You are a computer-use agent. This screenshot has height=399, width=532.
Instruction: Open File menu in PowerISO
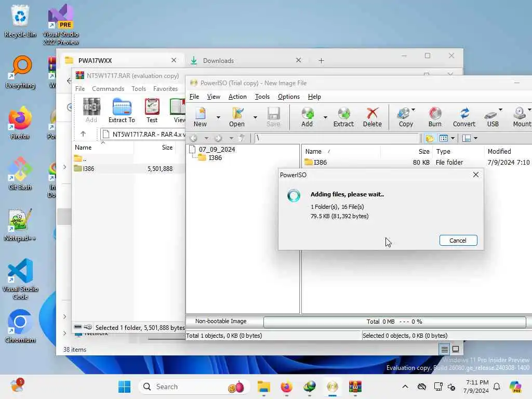tap(194, 97)
